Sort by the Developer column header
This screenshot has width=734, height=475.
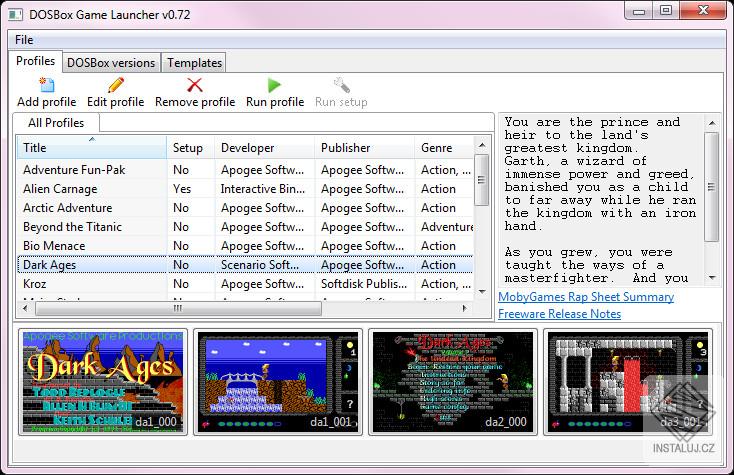click(264, 147)
